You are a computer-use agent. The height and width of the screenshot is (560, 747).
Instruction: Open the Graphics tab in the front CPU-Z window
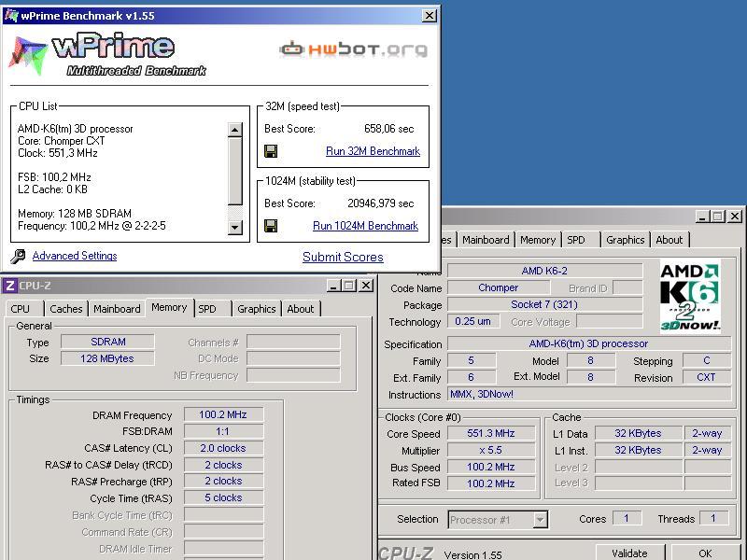point(256,309)
